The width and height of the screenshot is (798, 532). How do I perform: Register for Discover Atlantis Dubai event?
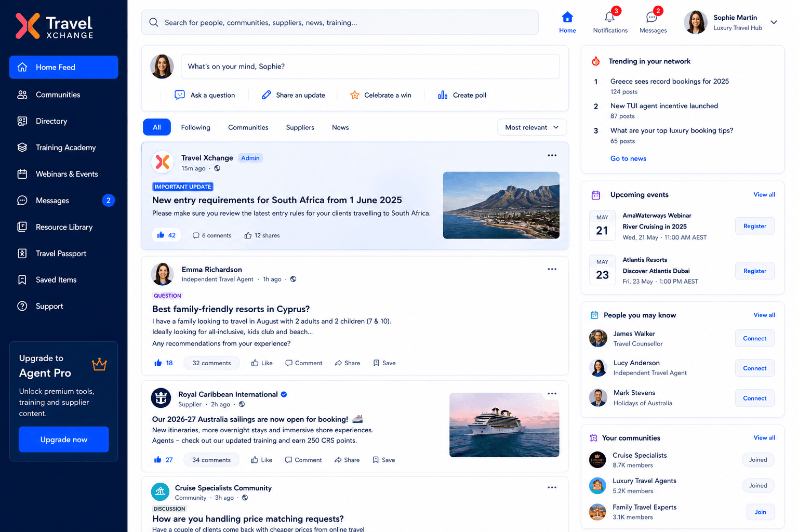pyautogui.click(x=755, y=271)
